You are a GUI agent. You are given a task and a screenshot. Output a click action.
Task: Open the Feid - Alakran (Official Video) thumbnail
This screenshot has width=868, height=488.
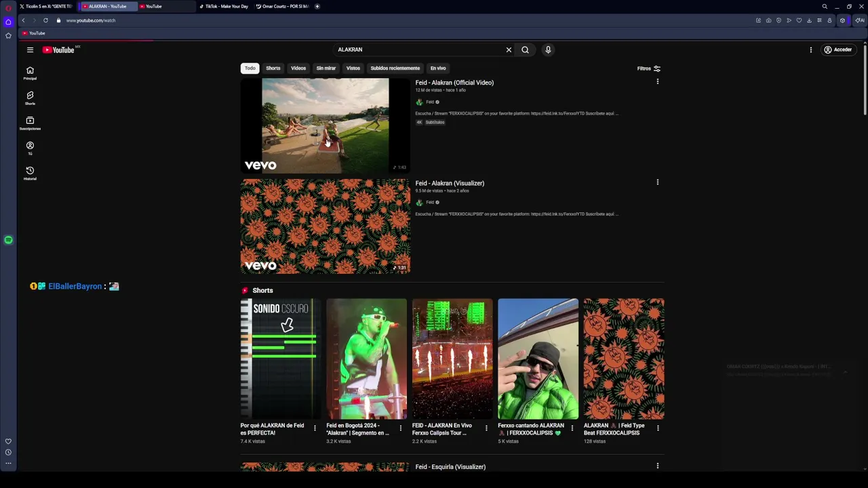pyautogui.click(x=325, y=125)
